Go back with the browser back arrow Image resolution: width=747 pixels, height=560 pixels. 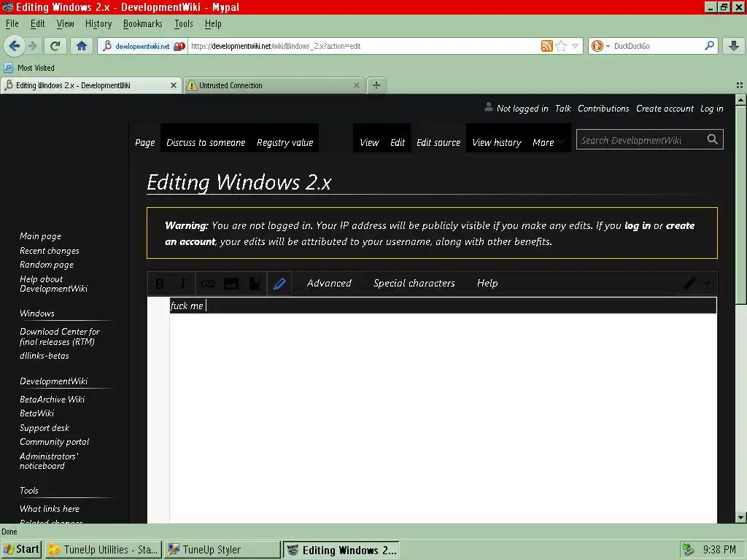(15, 46)
